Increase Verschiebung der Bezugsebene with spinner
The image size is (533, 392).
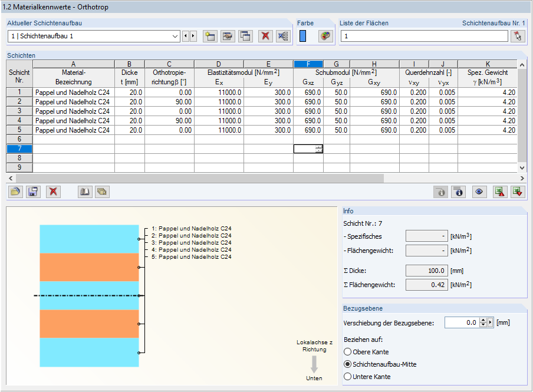click(483, 320)
